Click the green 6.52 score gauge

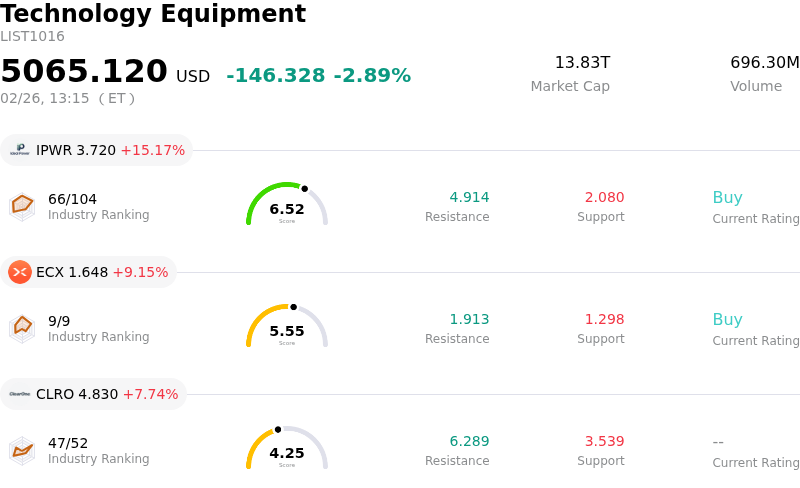click(x=287, y=205)
